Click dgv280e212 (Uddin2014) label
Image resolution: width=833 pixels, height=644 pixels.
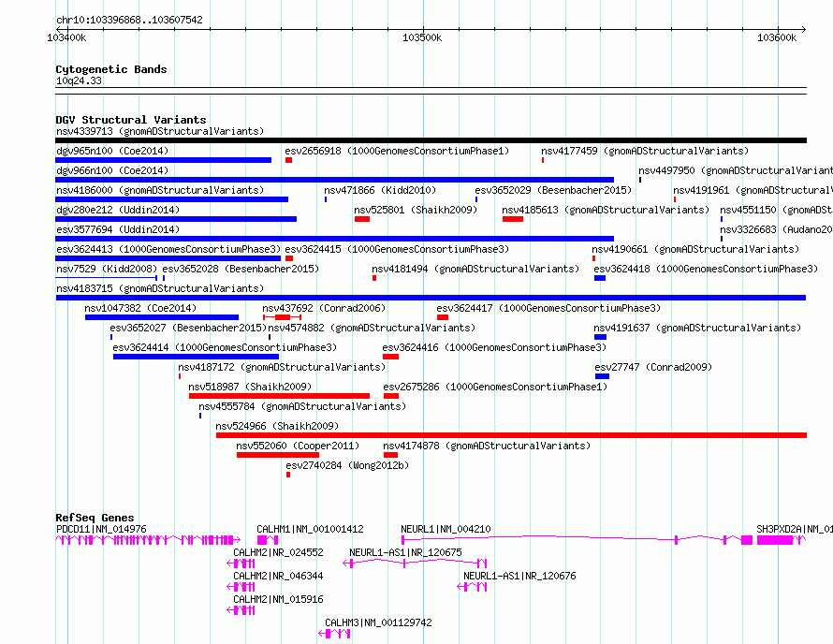pos(118,210)
